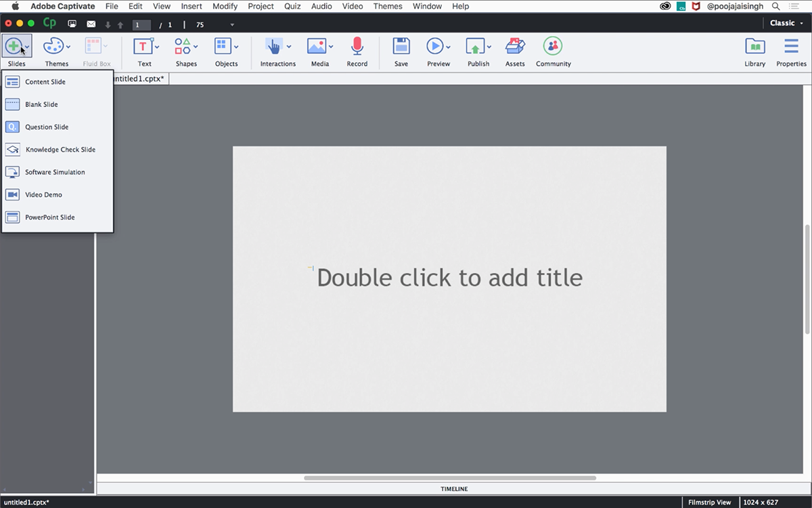Publish the project
The image size is (812, 508).
[477, 46]
